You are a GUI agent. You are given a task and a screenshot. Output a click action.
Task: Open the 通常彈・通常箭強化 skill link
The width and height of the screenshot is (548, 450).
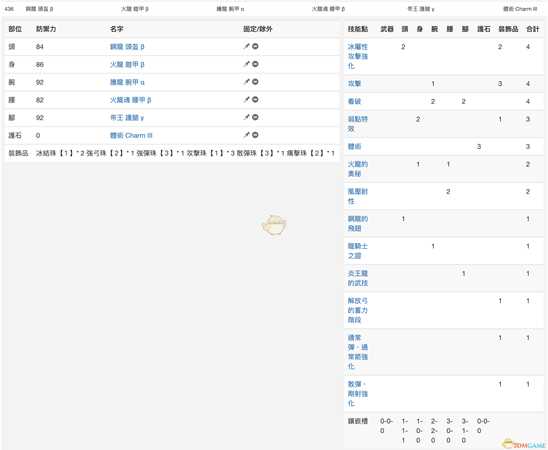[x=358, y=352]
